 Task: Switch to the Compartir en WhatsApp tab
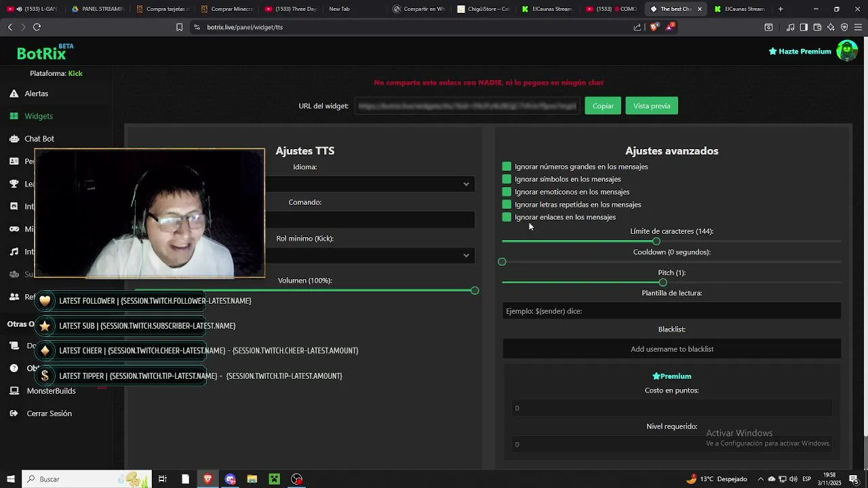click(418, 9)
